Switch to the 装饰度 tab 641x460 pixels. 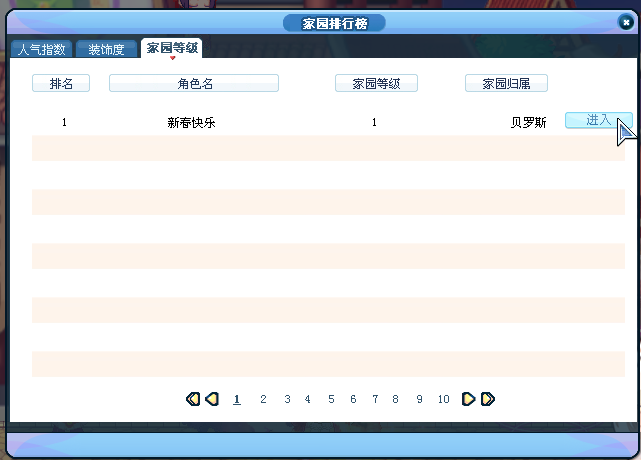pos(106,49)
